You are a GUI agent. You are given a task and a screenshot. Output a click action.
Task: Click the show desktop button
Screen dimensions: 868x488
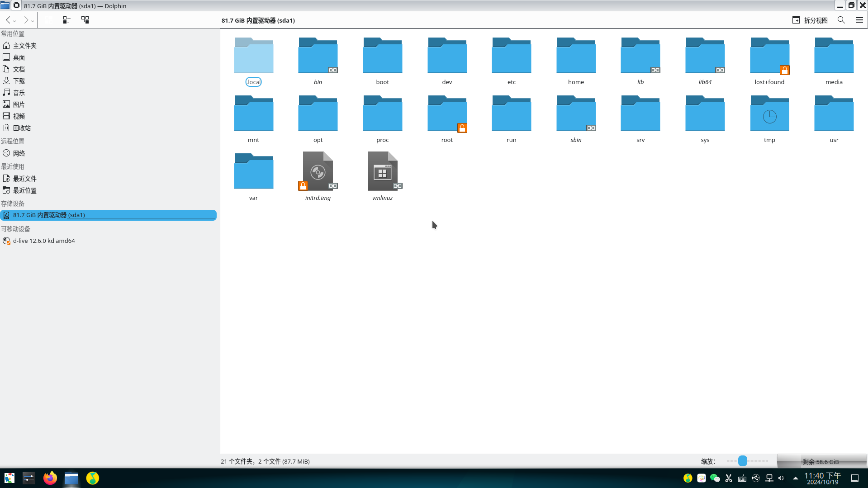(855, 478)
